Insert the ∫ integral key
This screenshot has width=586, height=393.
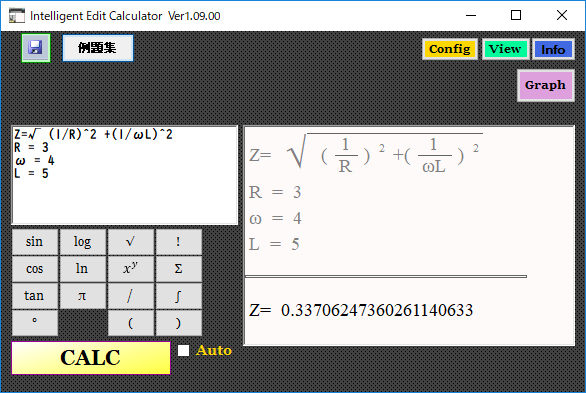179,295
